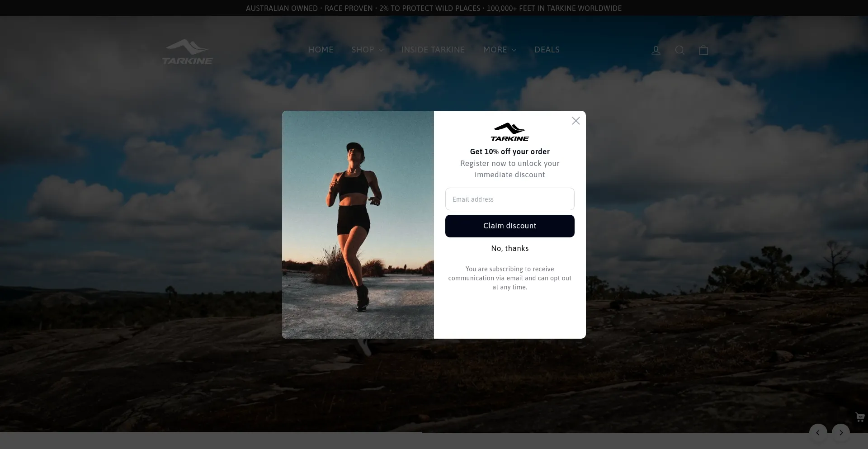
Task: Focus the Email address field
Action: 509,199
